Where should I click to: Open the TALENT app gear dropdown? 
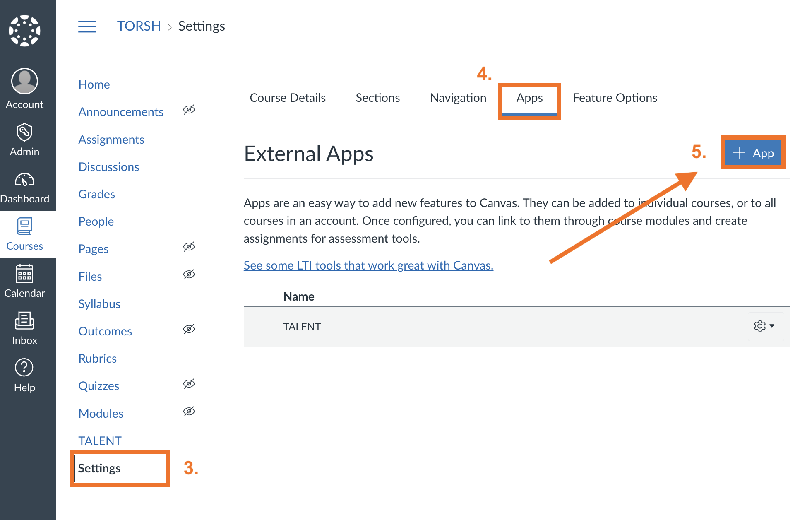764,326
